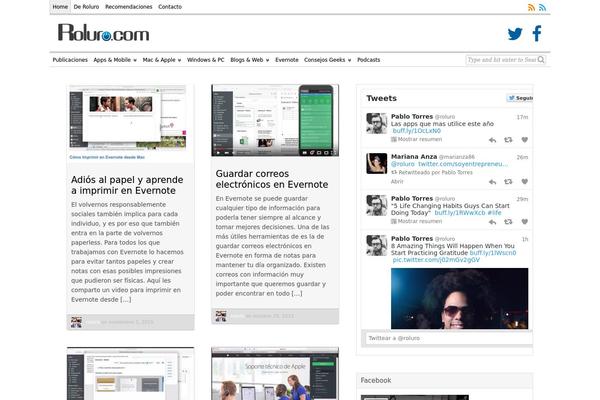Play the Guardar correos video thumbnail
Screen dimensions: 600x400
click(275, 120)
